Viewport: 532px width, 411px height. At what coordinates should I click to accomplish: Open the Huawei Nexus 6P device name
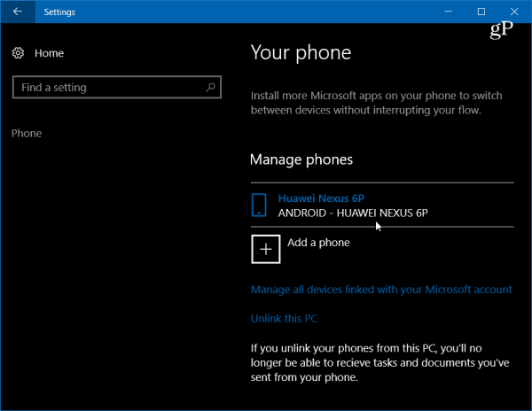tap(321, 198)
